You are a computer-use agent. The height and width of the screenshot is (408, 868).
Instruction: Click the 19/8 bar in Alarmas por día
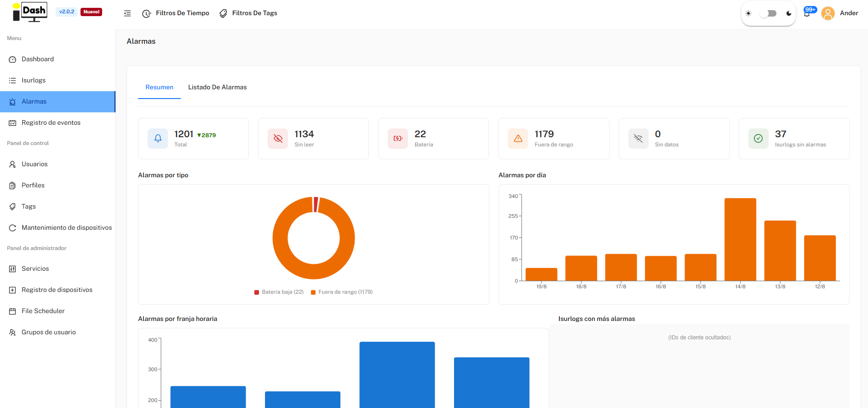tap(541, 274)
